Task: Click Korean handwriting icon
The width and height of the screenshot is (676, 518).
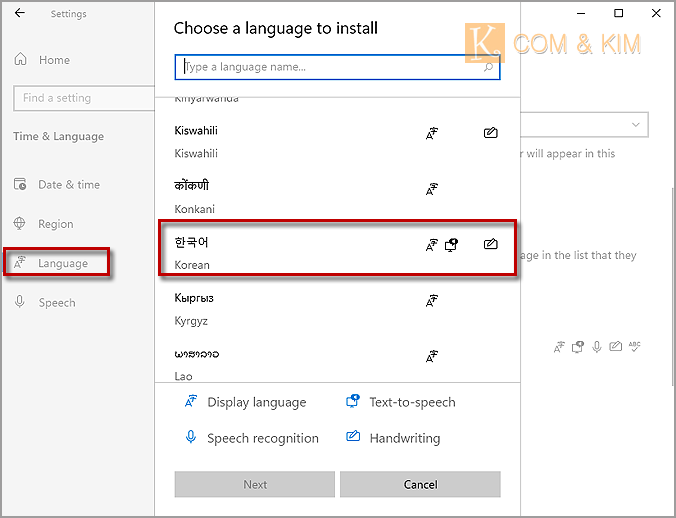Action: 491,244
